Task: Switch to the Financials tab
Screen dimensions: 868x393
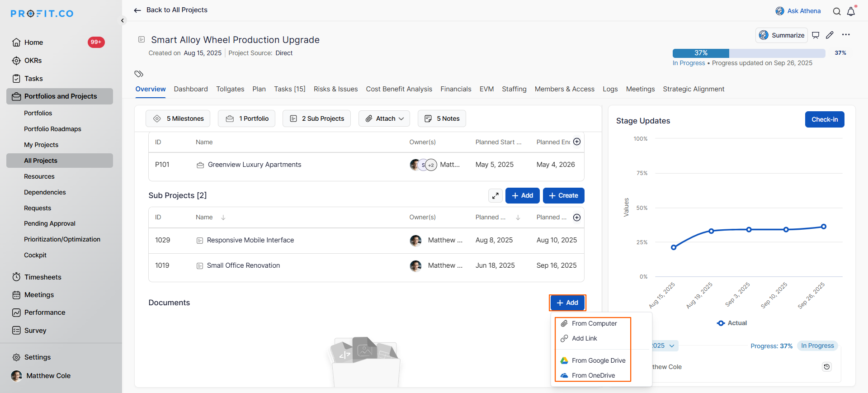Action: [x=456, y=89]
